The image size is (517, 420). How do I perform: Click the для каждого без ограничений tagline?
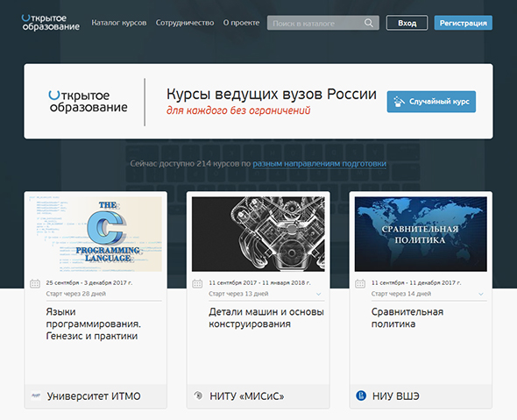point(238,110)
